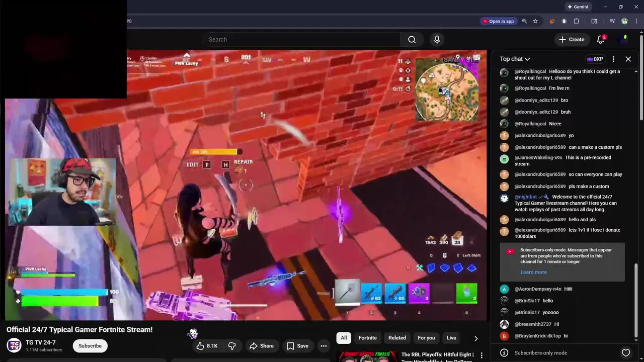Image resolution: width=644 pixels, height=362 pixels.
Task: Click the video player to pause
Action: [247, 185]
